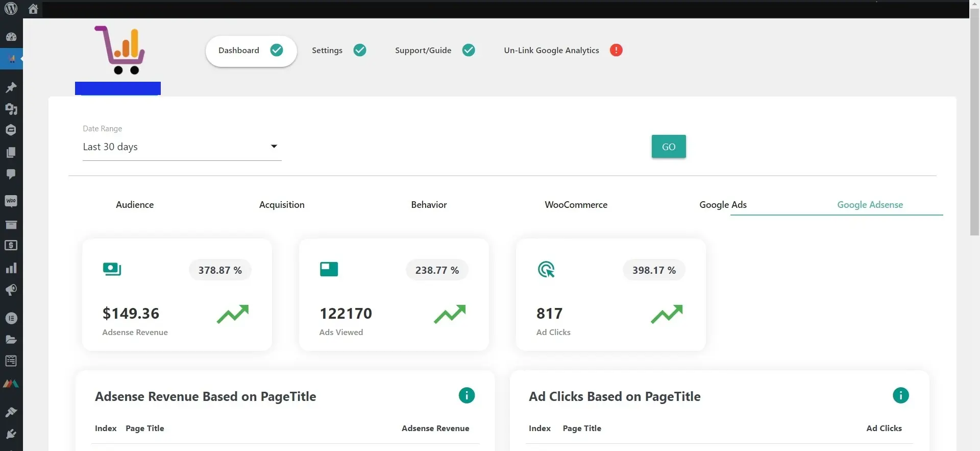The height and width of the screenshot is (451, 980).
Task: Go to Settings page link
Action: pyautogui.click(x=327, y=51)
